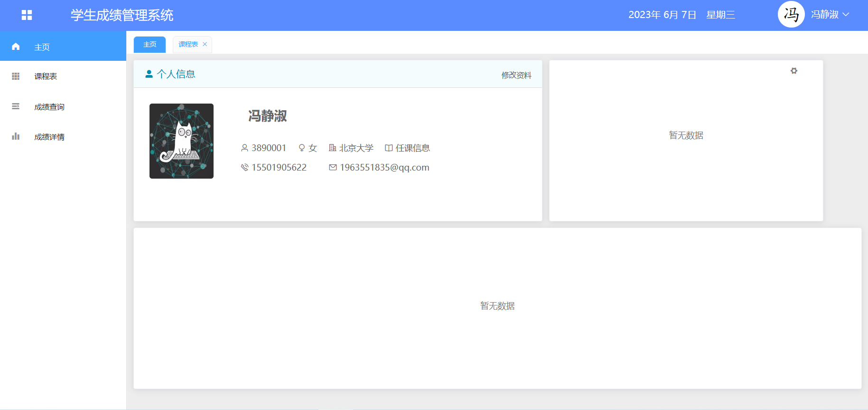Click the cat profile picture
This screenshot has height=410, width=868.
(x=181, y=141)
